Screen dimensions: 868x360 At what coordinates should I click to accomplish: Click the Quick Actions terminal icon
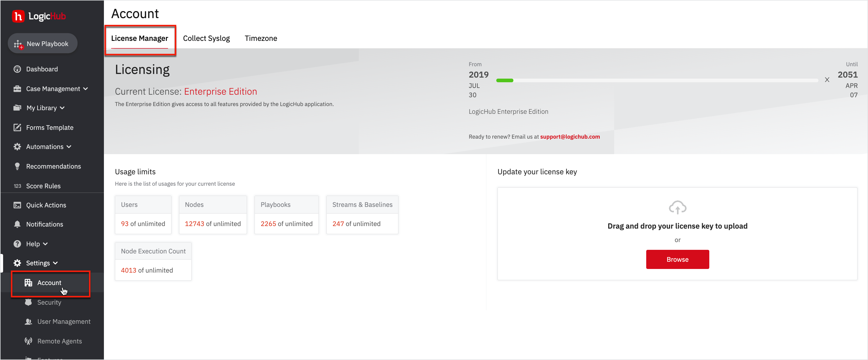(17, 205)
